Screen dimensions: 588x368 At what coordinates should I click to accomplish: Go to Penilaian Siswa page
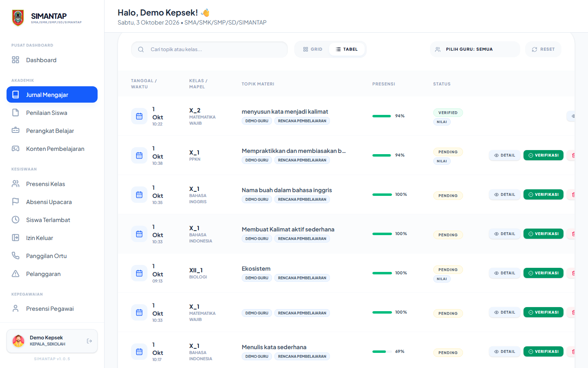(52, 113)
